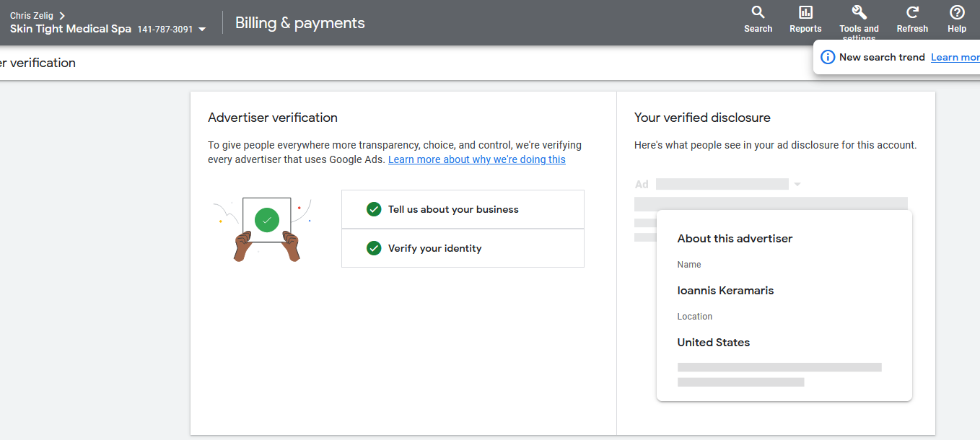The image size is (980, 440).
Task: Open the Help question mark icon
Action: (957, 12)
